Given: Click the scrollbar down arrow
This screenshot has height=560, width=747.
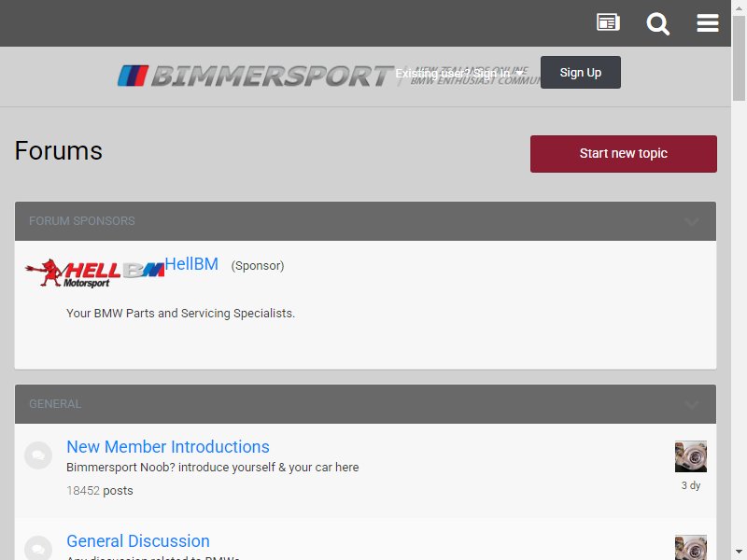Looking at the screenshot, I should [739, 553].
